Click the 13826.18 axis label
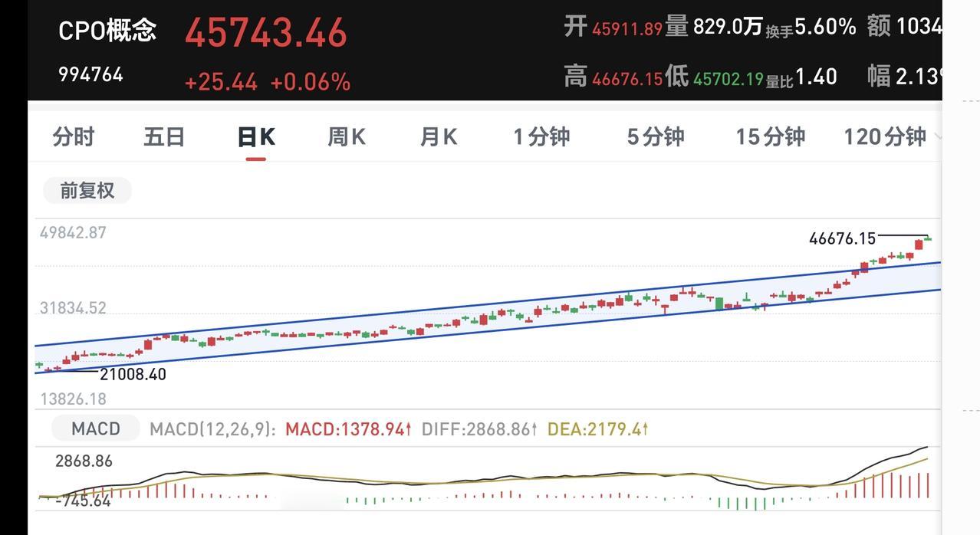The height and width of the screenshot is (535, 980). 73,399
